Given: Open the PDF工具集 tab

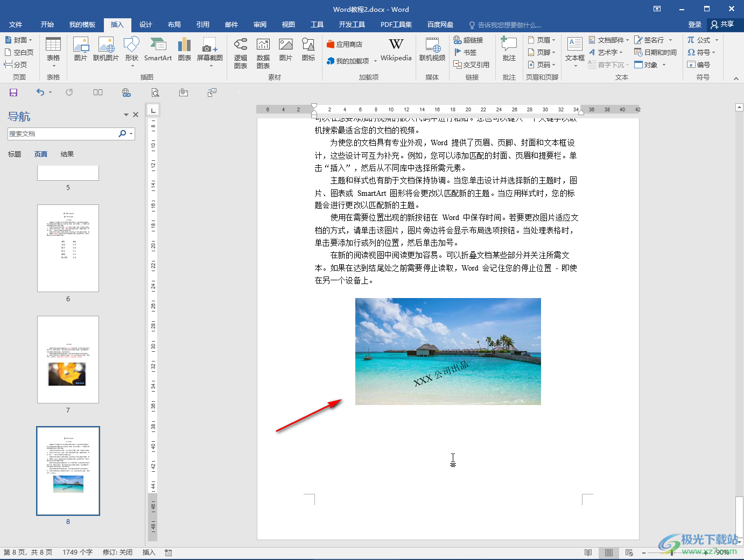Looking at the screenshot, I should tap(396, 25).
